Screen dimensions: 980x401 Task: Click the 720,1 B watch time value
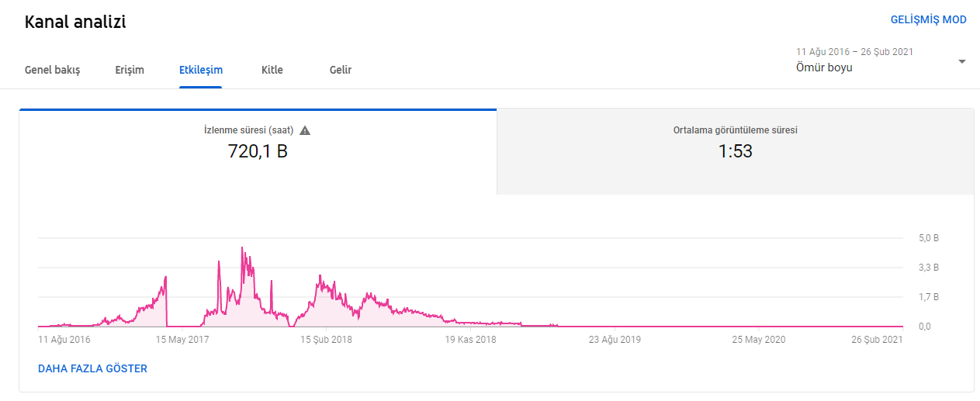pyautogui.click(x=258, y=151)
